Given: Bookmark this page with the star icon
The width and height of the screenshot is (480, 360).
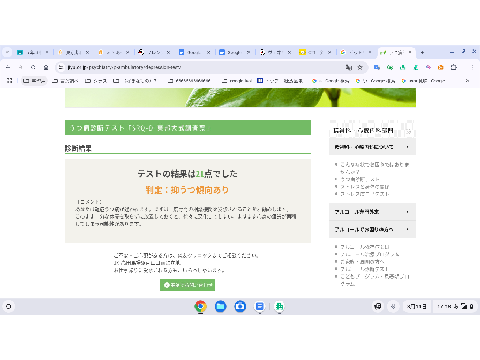Looking at the screenshot, I should [360, 67].
